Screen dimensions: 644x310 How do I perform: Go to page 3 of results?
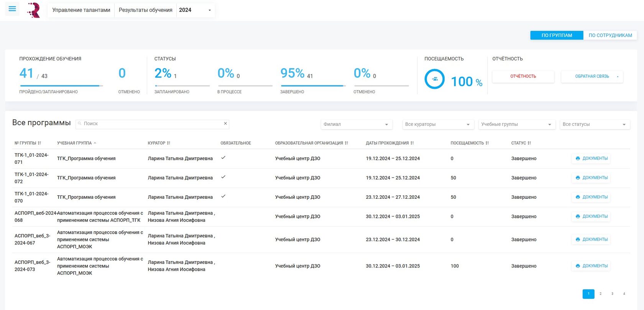tap(612, 294)
